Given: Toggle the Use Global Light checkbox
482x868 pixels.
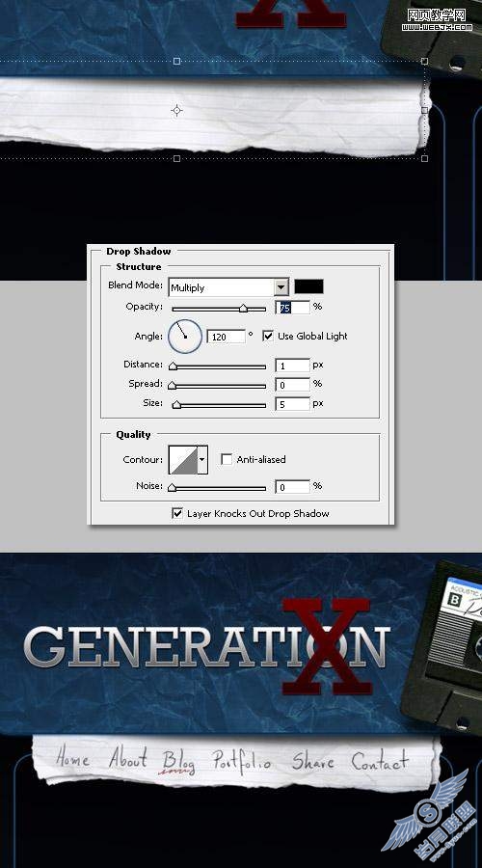Looking at the screenshot, I should 268,336.
